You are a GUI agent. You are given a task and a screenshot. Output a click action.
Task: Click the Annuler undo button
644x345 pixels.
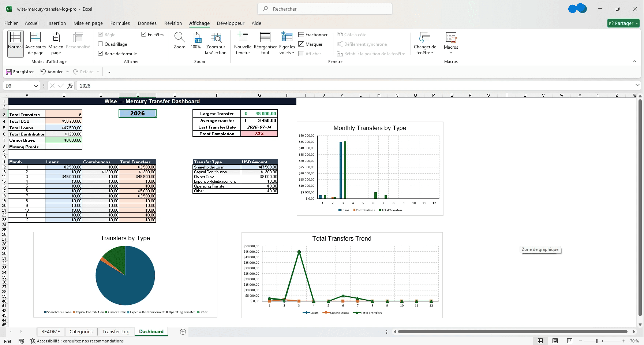point(52,72)
